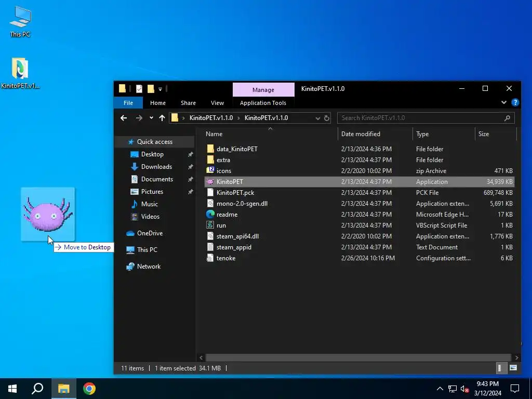Open Desktop in the navigation pane
This screenshot has width=532, height=399.
152,154
